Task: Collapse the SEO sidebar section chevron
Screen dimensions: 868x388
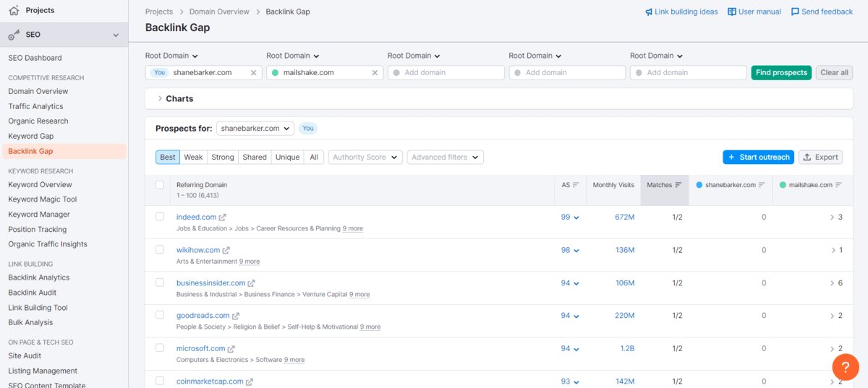Action: tap(116, 35)
